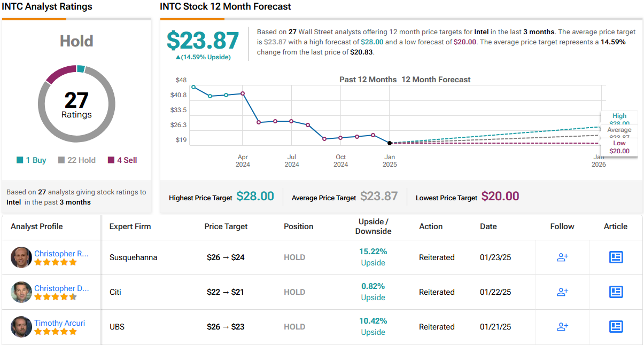Follow the Citi analyst Christopher D.

(x=562, y=292)
